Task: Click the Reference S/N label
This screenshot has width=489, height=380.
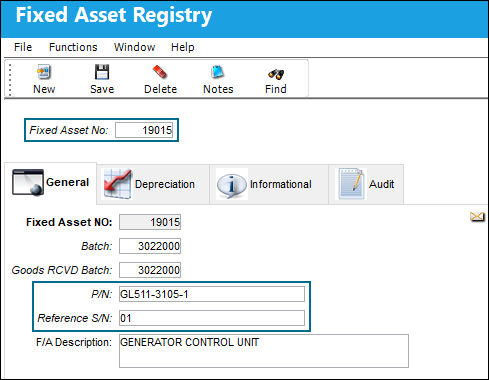Action: (x=75, y=318)
